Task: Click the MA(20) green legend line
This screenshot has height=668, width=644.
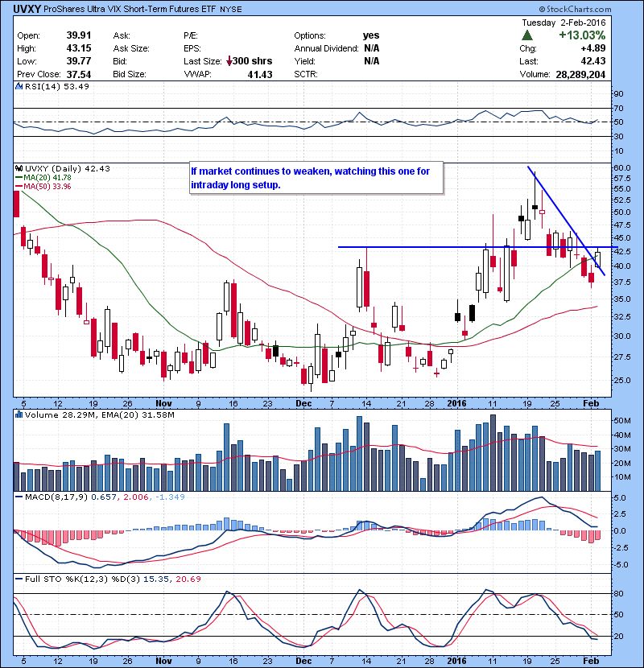Action: point(19,178)
